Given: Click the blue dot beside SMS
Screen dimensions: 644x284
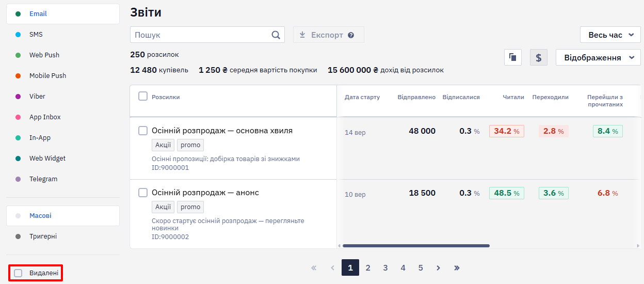Looking at the screenshot, I should coord(18,35).
